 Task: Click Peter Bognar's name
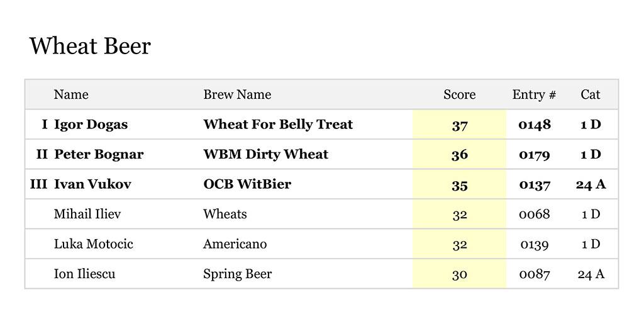99,154
